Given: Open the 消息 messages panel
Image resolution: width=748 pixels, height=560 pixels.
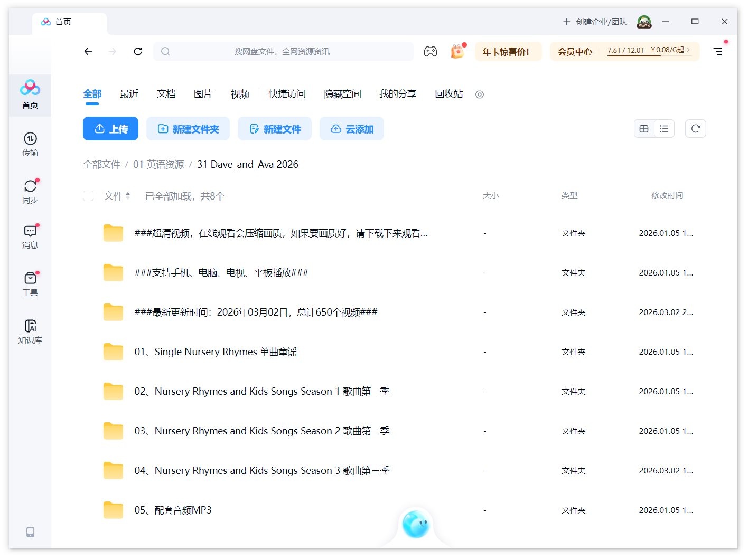Looking at the screenshot, I should click(30, 236).
